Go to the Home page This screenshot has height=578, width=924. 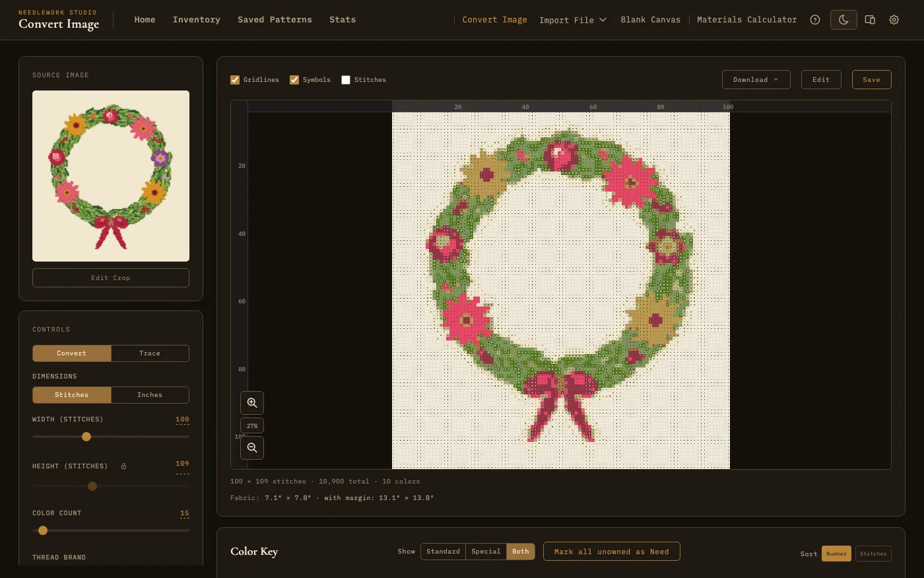click(x=145, y=20)
